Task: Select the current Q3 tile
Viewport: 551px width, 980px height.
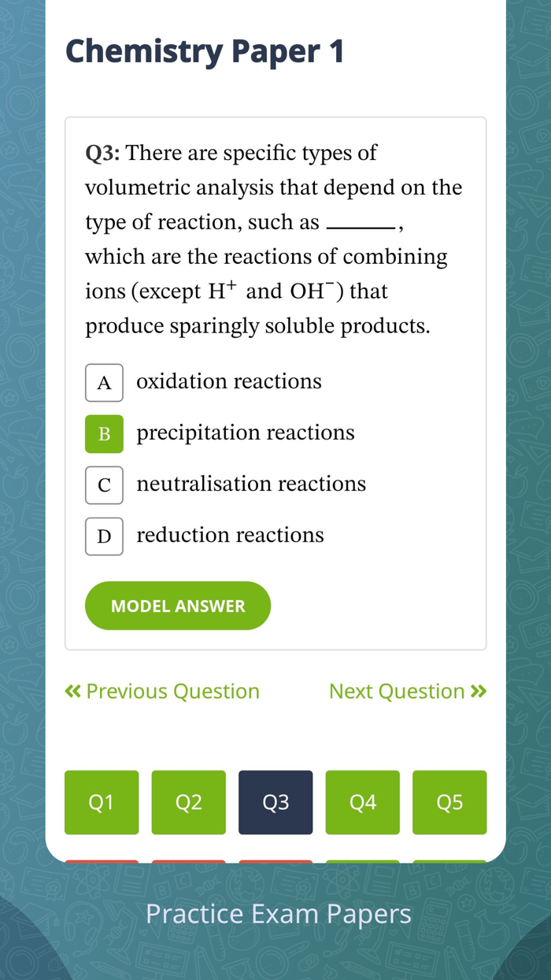Action: [275, 802]
